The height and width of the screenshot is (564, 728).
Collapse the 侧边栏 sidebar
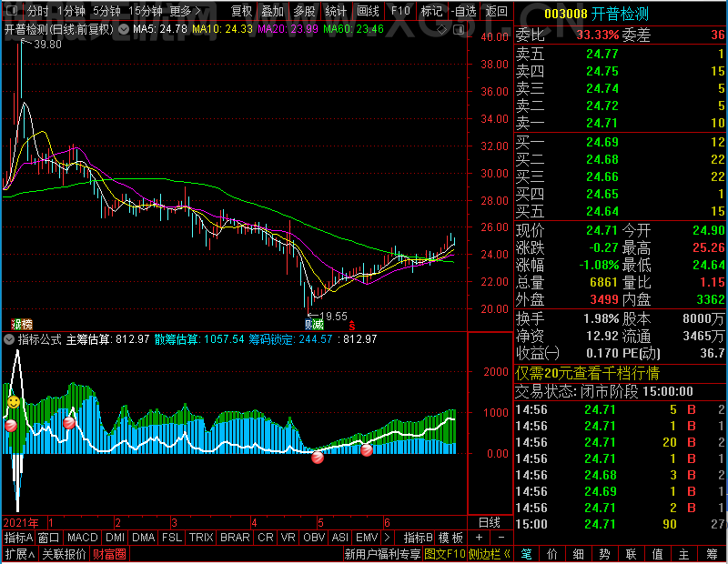[490, 554]
